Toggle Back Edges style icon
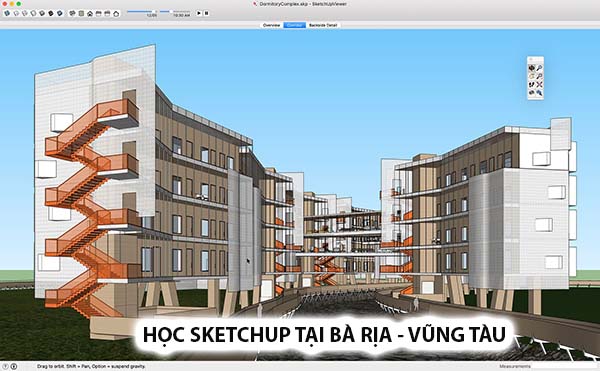Screen dimensions: 600x371 [16, 13]
